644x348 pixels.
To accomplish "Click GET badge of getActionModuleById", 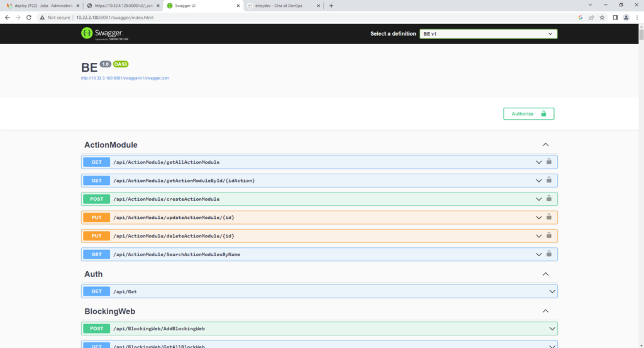I will [96, 181].
